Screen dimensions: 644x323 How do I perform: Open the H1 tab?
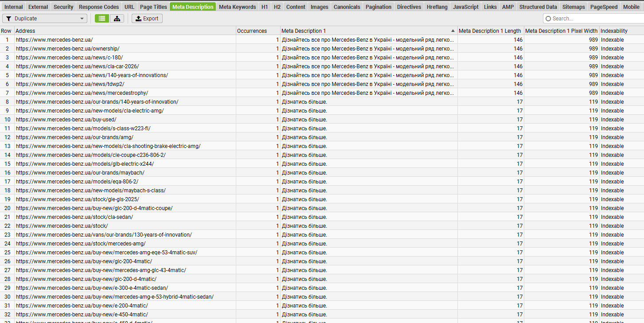(x=265, y=7)
